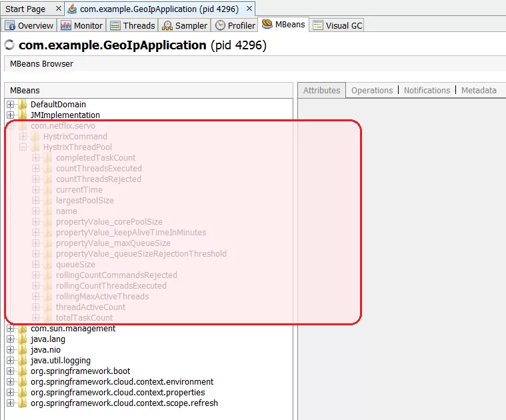Click the Visual GC icon

[318, 25]
